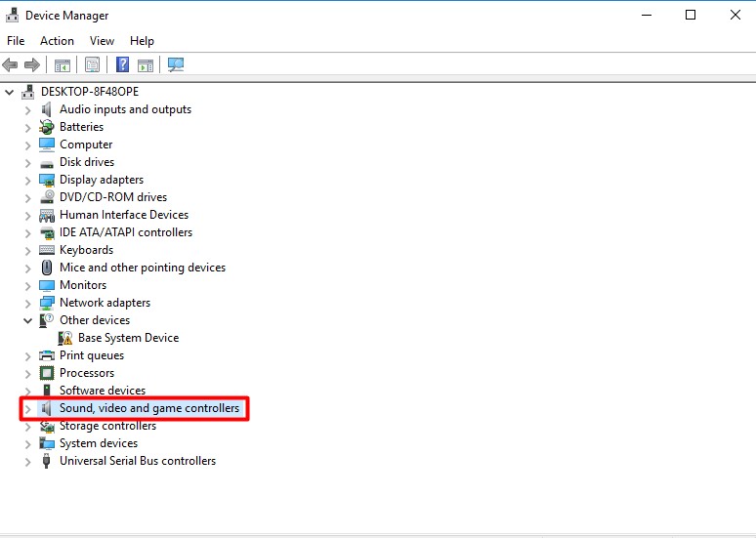Select the Keyboards tree item
The width and height of the screenshot is (756, 538).
point(86,250)
